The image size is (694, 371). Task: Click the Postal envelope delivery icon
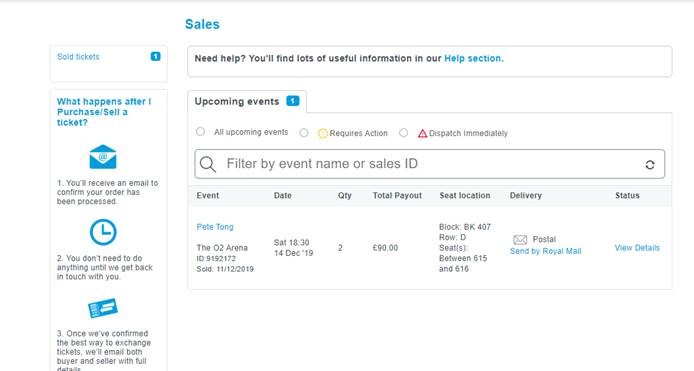(x=520, y=240)
